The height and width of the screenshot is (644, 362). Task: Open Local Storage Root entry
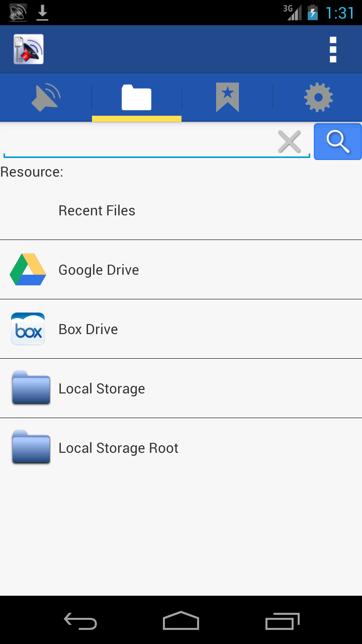(119, 448)
